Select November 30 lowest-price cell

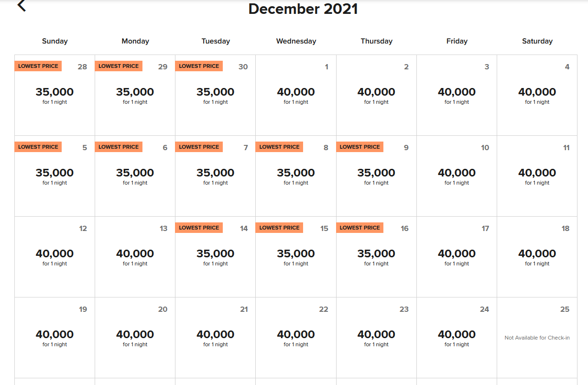coord(215,95)
